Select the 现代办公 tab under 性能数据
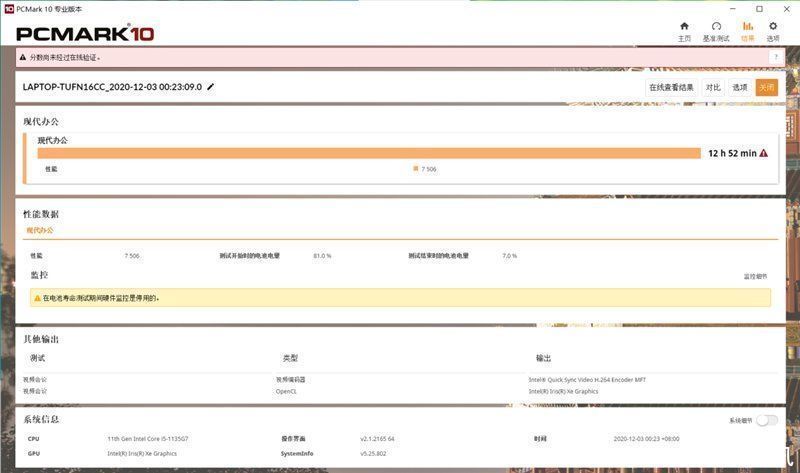This screenshot has height=473, width=800. 40,231
